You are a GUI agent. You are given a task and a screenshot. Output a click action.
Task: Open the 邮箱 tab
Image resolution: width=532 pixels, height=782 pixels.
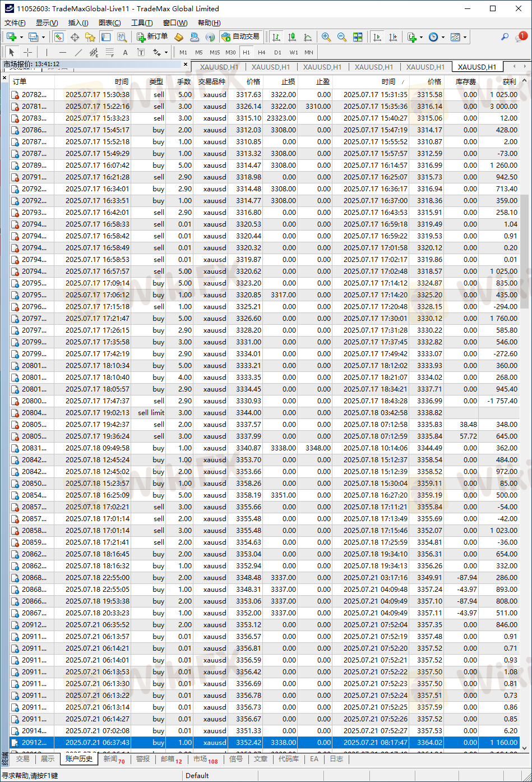[171, 758]
